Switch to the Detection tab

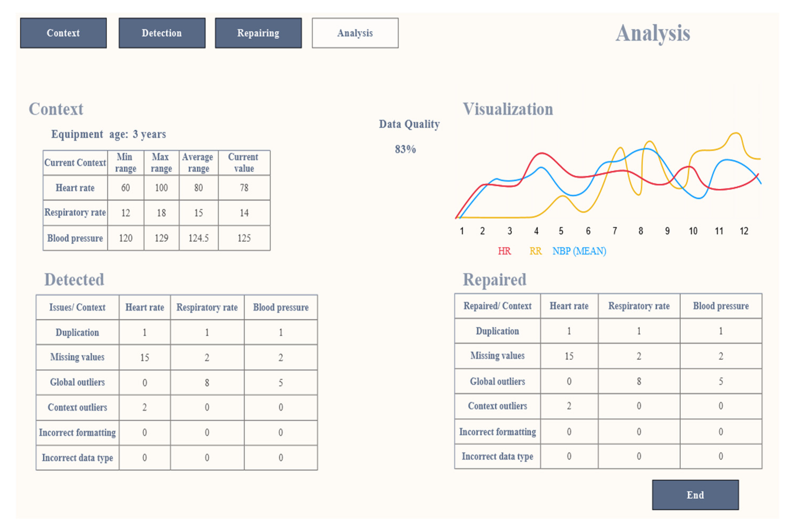pyautogui.click(x=162, y=33)
